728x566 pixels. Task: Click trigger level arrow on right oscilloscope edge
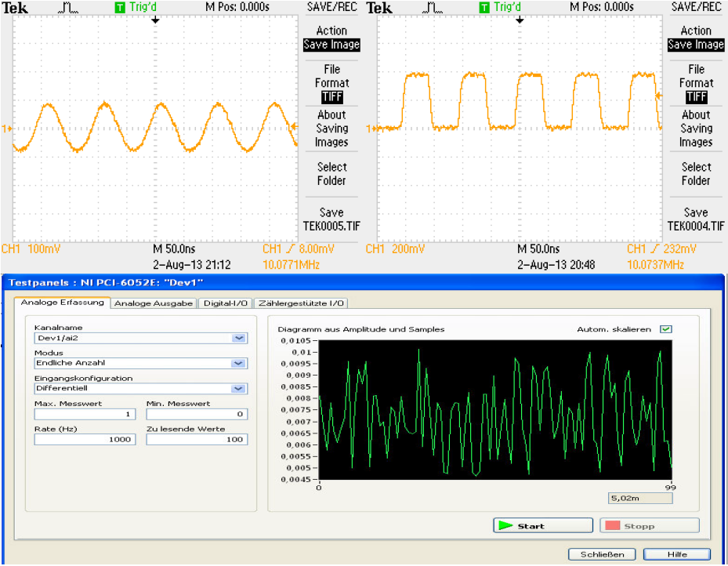pos(658,96)
